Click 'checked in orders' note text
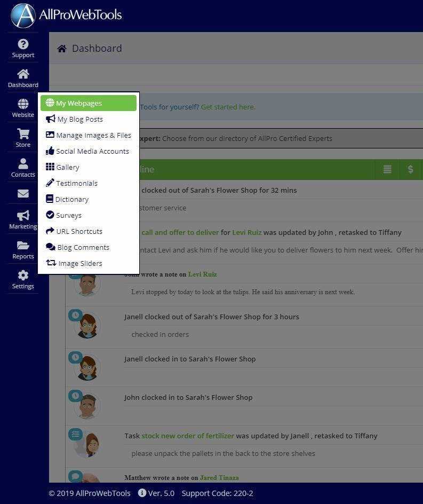Image resolution: width=423 pixels, height=504 pixels. pos(160,335)
